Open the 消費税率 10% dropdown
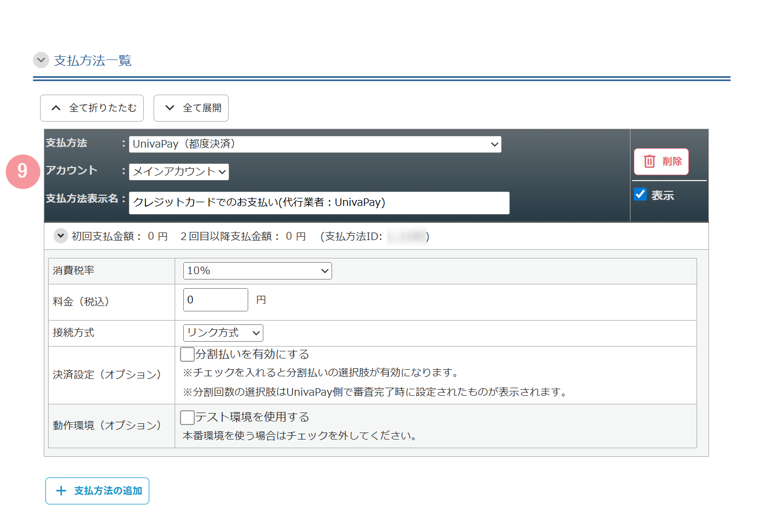 pos(257,271)
